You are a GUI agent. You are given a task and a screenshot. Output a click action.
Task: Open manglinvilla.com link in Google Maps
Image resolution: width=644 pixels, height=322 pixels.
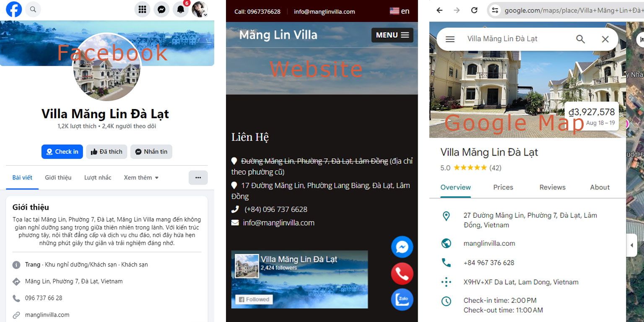click(489, 243)
